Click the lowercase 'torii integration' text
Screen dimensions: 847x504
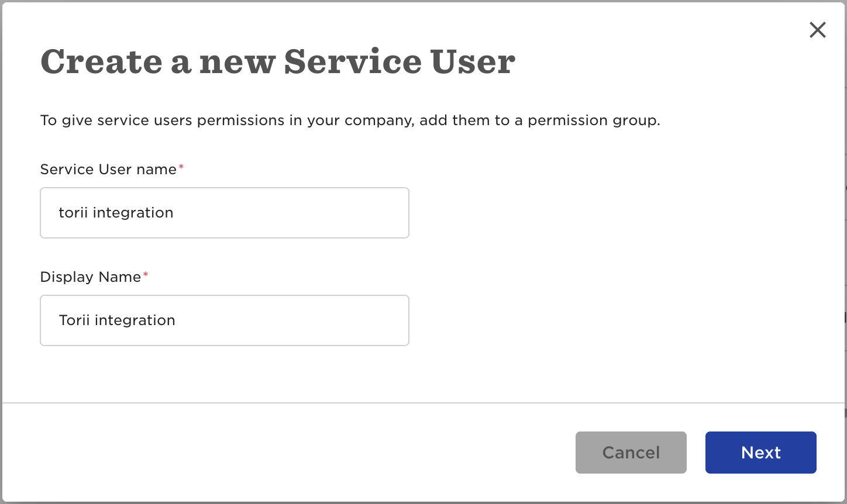pos(116,213)
